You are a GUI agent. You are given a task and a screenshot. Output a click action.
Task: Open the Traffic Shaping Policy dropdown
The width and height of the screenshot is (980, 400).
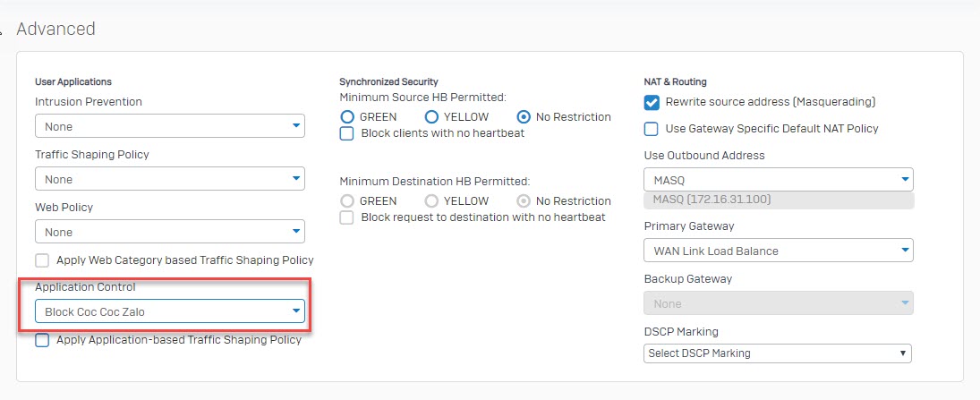pos(170,179)
